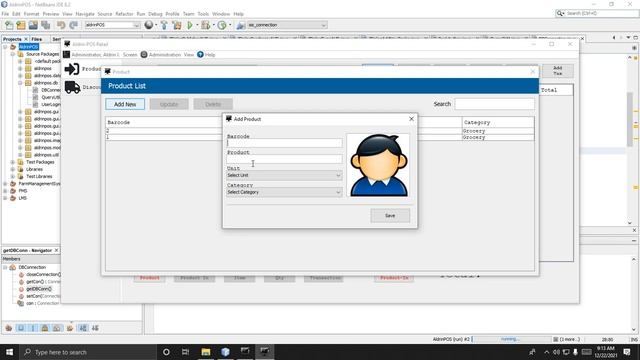Click the blue Help icon in POS menu

pos(200,55)
